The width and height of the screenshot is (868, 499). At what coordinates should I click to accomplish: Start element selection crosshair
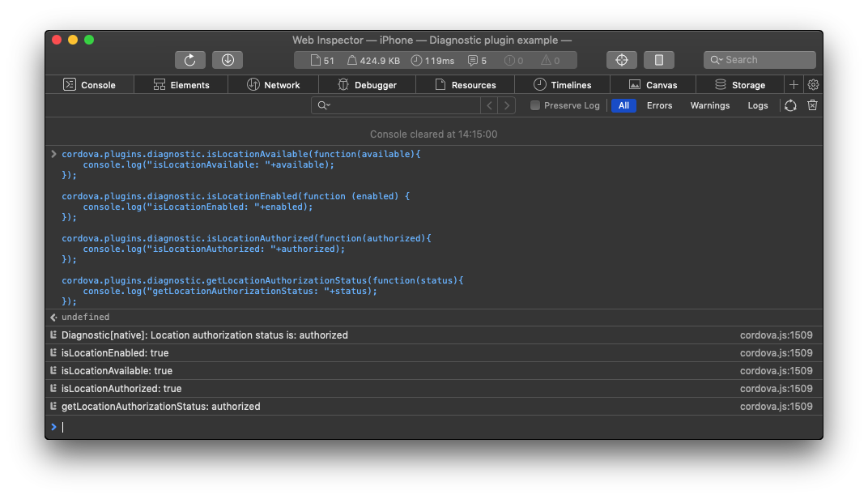click(622, 60)
